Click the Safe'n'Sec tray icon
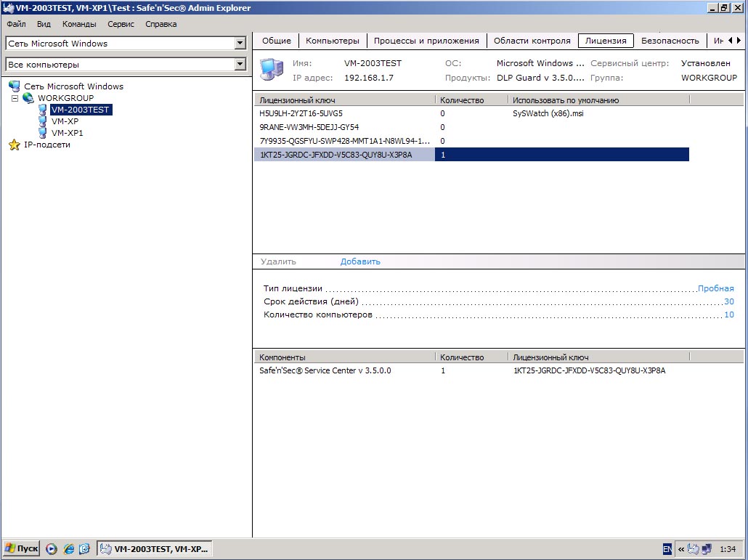The height and width of the screenshot is (560, 748). (693, 549)
